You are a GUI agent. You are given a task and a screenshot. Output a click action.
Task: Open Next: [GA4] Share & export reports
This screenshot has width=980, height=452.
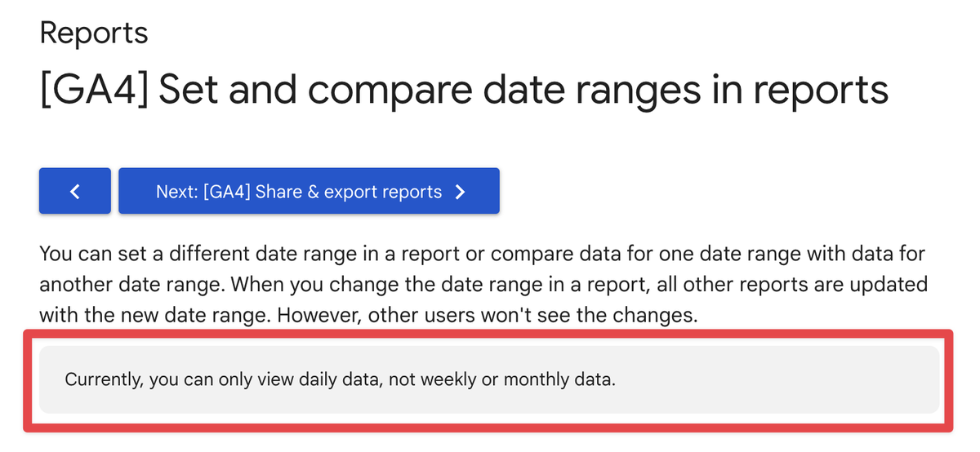tap(309, 192)
